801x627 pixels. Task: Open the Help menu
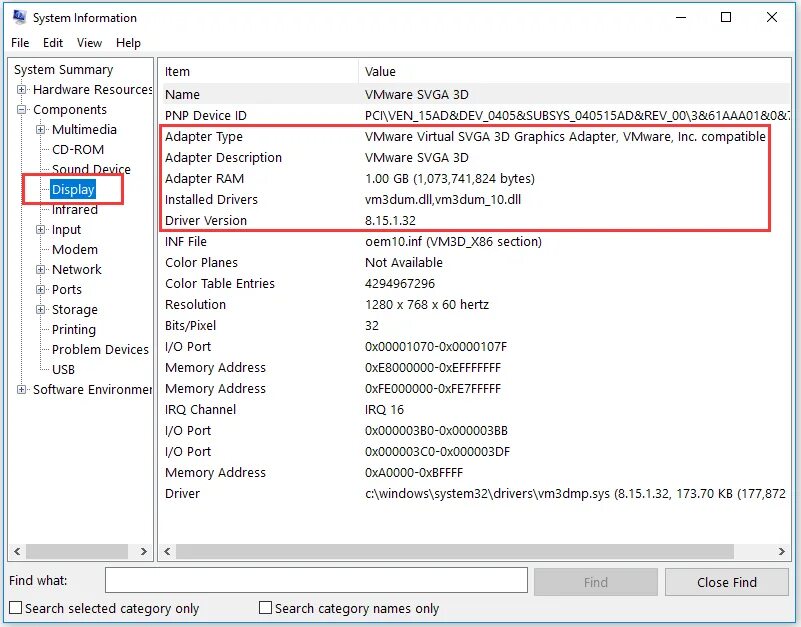click(128, 43)
